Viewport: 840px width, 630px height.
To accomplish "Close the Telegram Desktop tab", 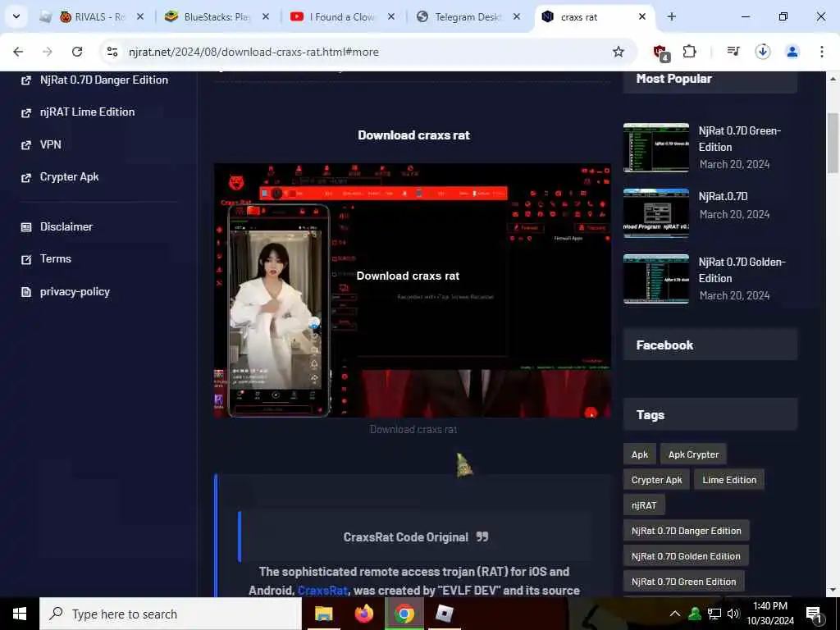I will point(517,16).
